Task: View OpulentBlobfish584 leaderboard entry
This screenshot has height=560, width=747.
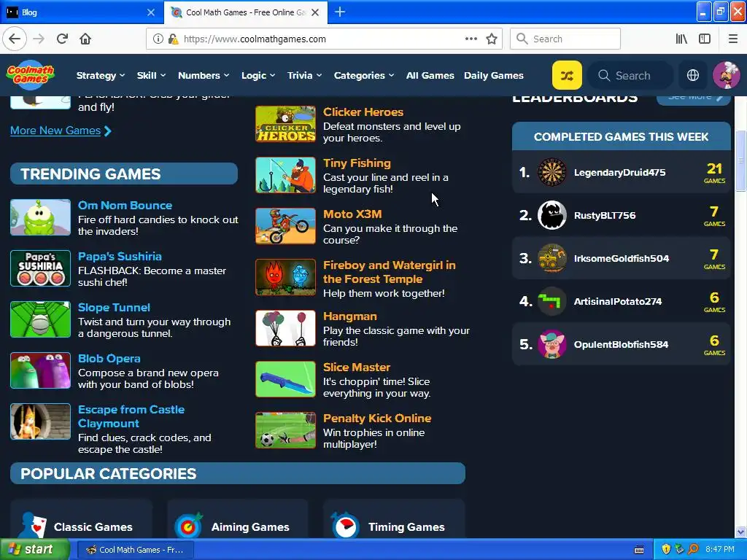Action: 622,344
